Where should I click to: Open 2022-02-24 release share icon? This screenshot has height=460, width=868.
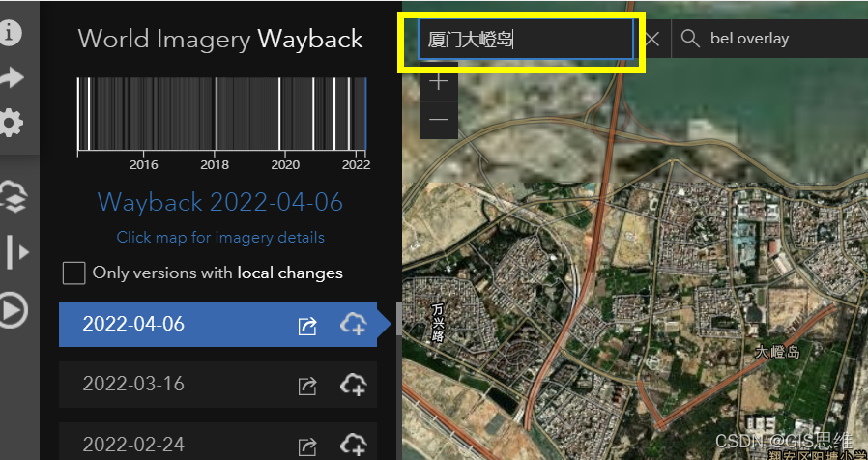307,446
